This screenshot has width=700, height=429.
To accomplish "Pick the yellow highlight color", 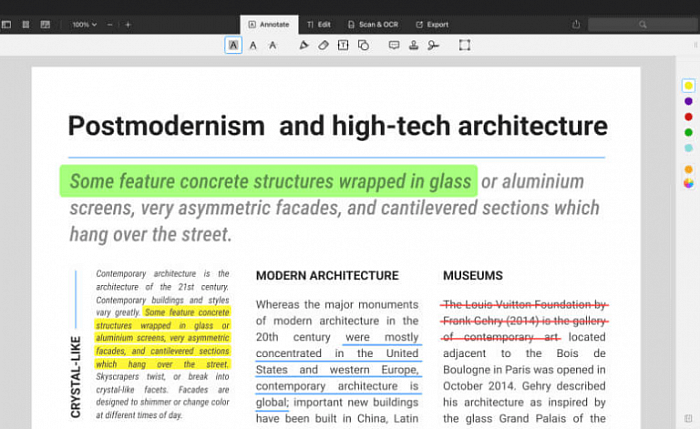I will (x=688, y=85).
